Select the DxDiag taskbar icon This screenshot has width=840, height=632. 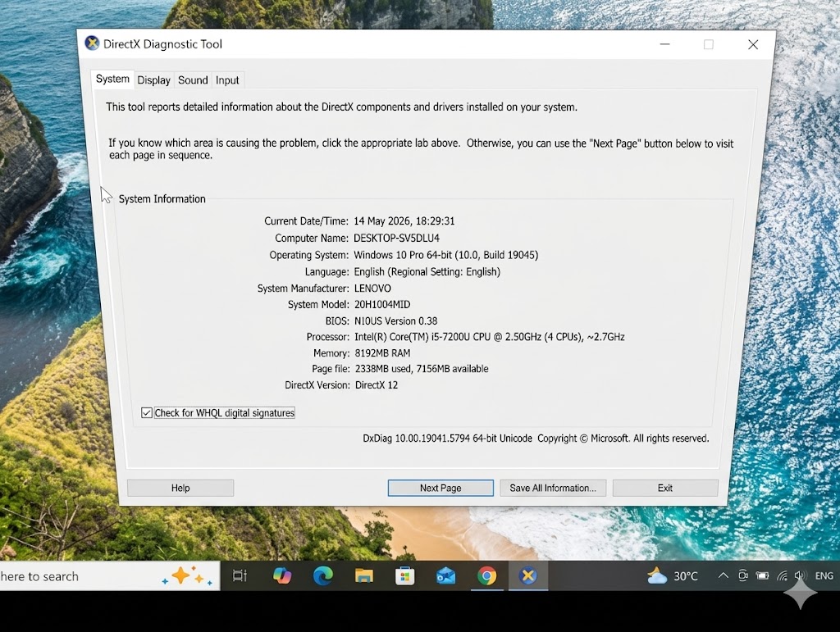[x=528, y=575]
